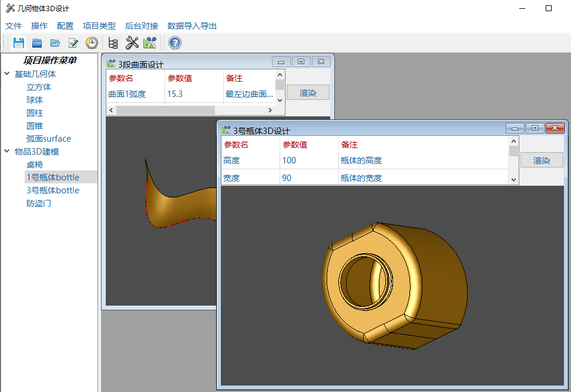Image resolution: width=571 pixels, height=392 pixels.
Task: Open the 数据导入导出 menu
Action: point(192,26)
